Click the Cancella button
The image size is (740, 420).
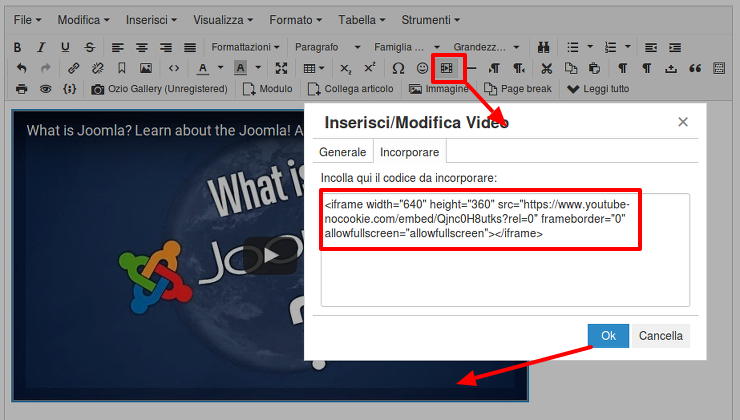661,336
